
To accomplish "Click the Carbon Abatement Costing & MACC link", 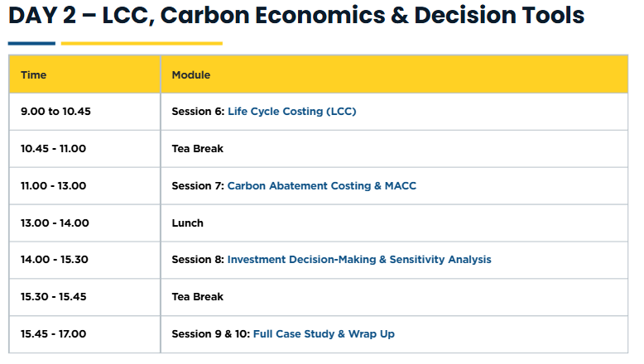I will click(x=321, y=186).
